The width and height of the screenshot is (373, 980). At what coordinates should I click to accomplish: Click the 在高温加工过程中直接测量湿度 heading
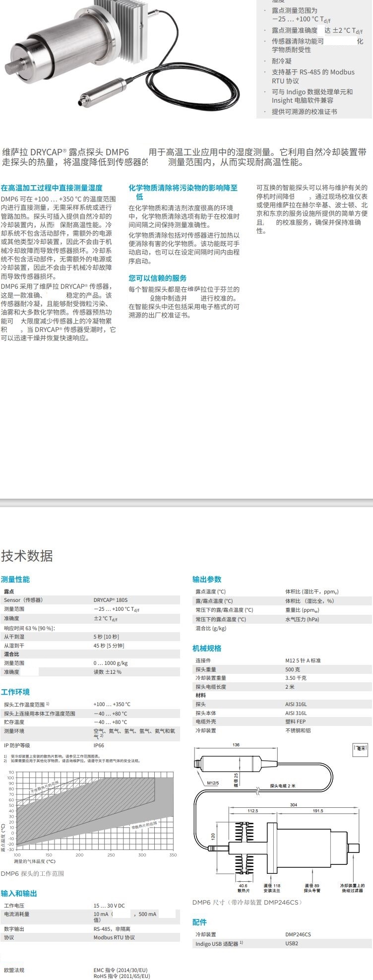52,188
